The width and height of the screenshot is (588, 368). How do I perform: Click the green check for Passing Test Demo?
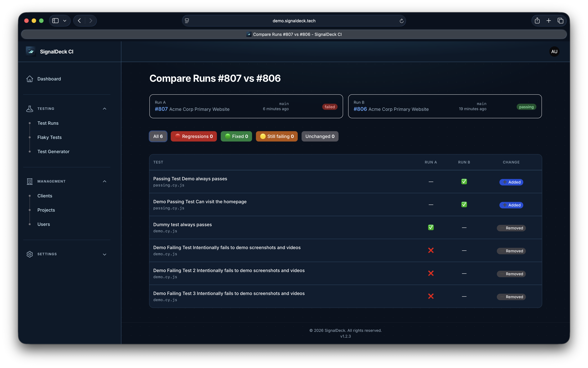tap(464, 182)
